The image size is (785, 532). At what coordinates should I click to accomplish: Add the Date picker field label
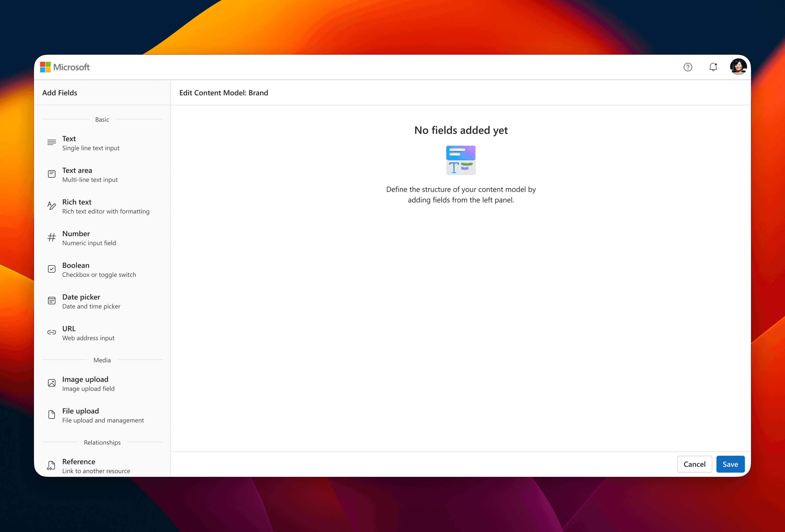point(81,297)
